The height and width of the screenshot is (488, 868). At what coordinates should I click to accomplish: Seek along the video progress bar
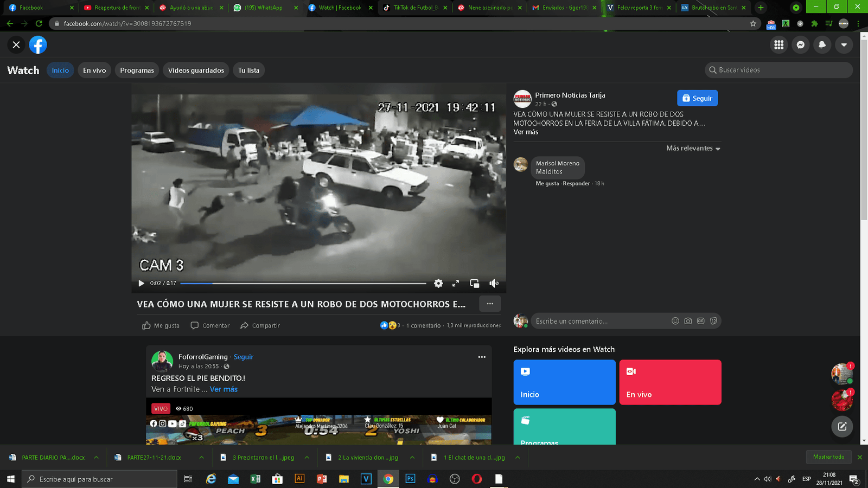pyautogui.click(x=304, y=283)
